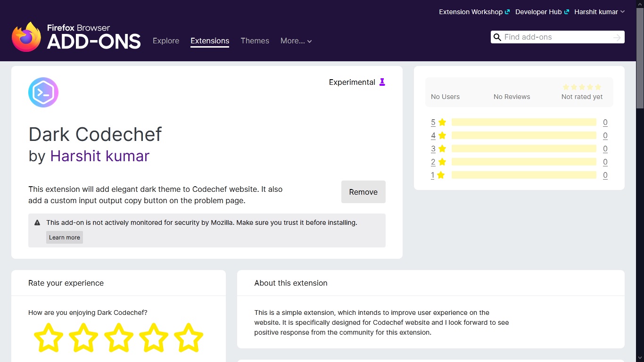Click the search magnifier icon
The width and height of the screenshot is (644, 362).
point(497,37)
